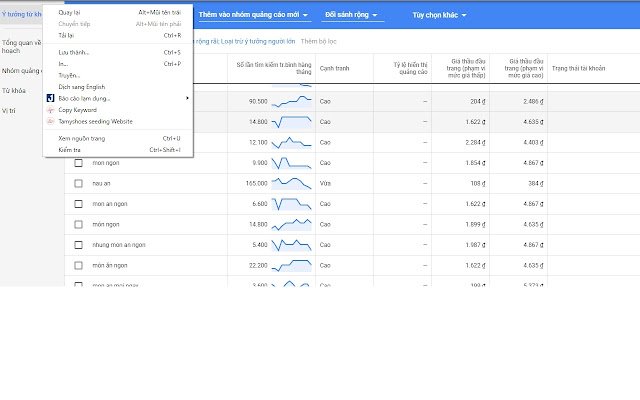Select the món ăn ngon checkbox

[78, 265]
